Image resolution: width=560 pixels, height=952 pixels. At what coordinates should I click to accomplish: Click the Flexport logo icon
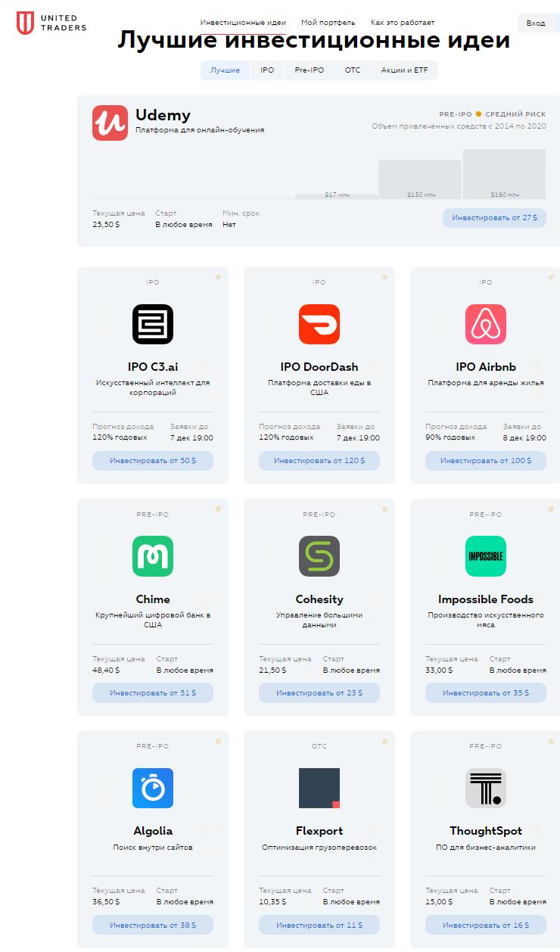[319, 788]
